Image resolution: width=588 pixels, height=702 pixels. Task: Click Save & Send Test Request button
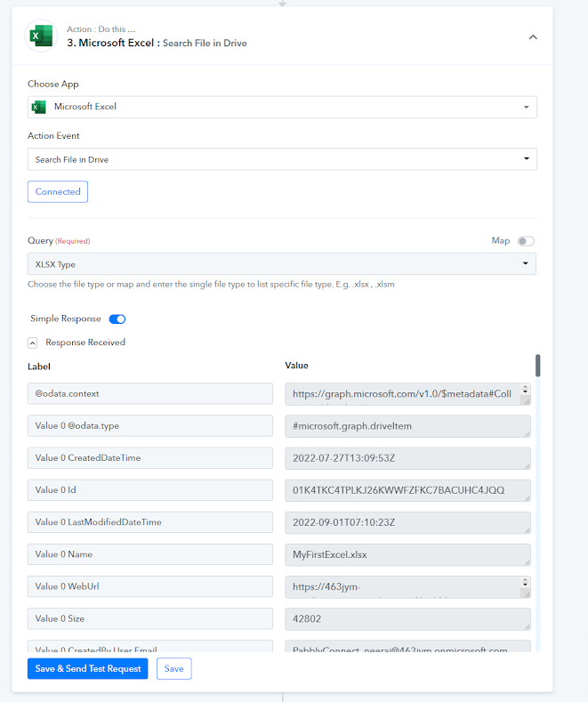pos(88,668)
